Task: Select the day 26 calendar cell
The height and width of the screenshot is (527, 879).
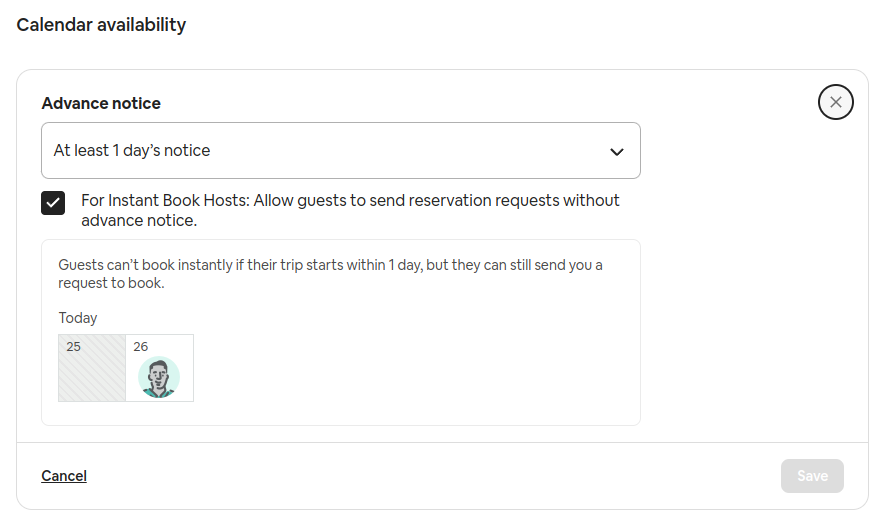Action: tap(160, 368)
